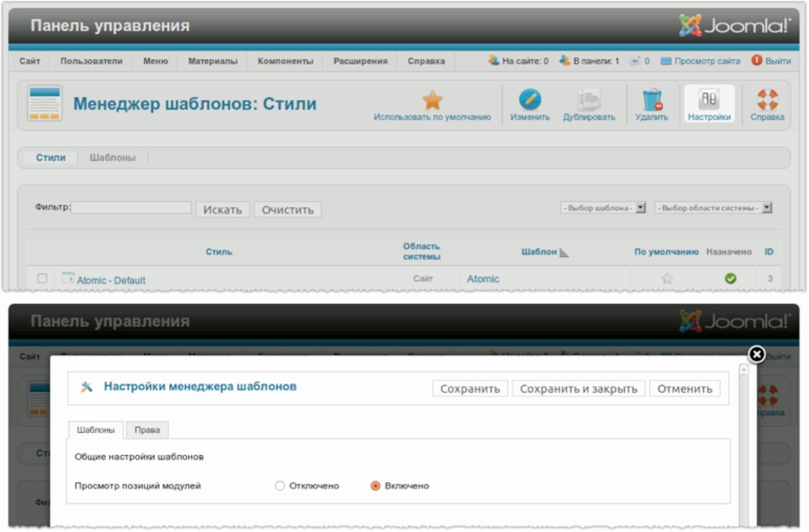Select the 'Включено' radio button
Image resolution: width=809 pixels, height=532 pixels.
coord(375,486)
